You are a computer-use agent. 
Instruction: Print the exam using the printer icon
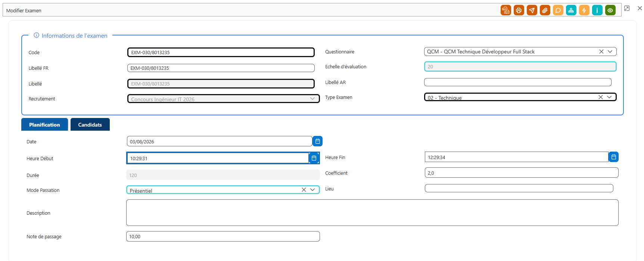coord(519,10)
